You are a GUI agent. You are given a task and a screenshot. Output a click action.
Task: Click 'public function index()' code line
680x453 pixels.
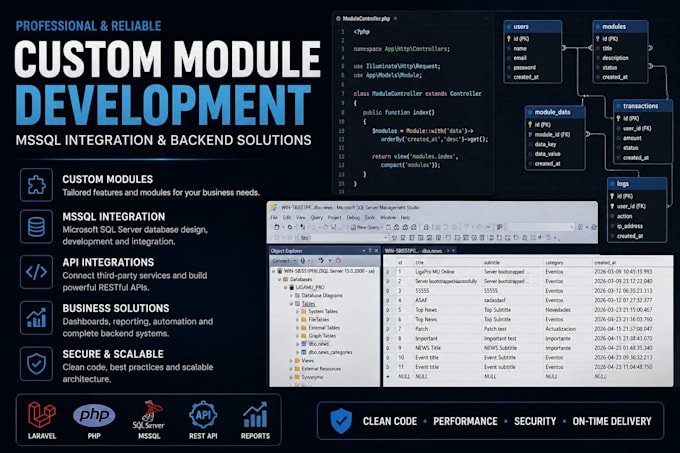[399, 112]
